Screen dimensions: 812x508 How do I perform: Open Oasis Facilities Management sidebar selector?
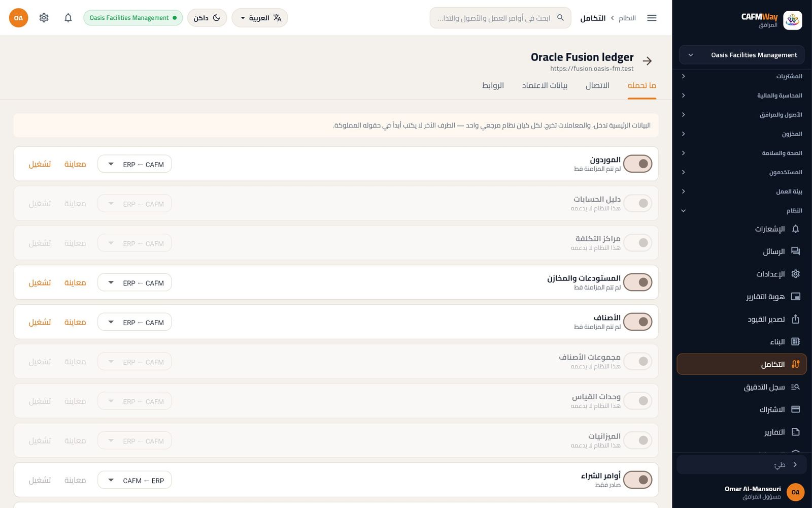(x=741, y=55)
